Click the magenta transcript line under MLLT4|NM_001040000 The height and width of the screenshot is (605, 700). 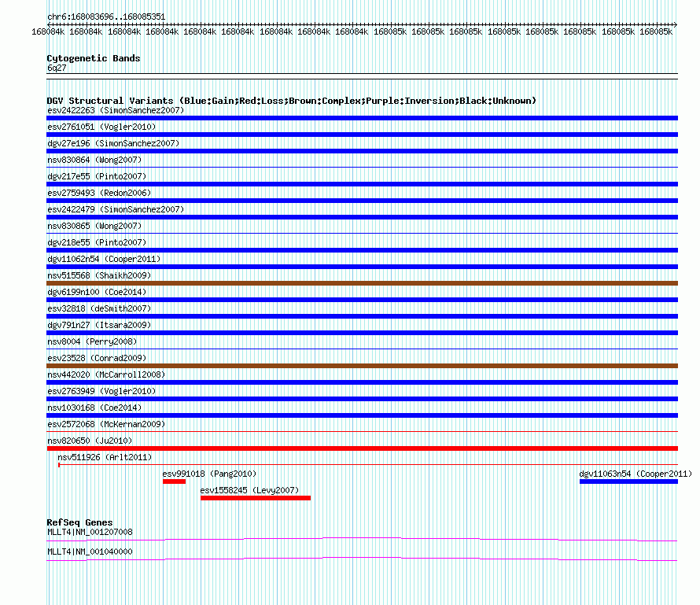point(362,559)
